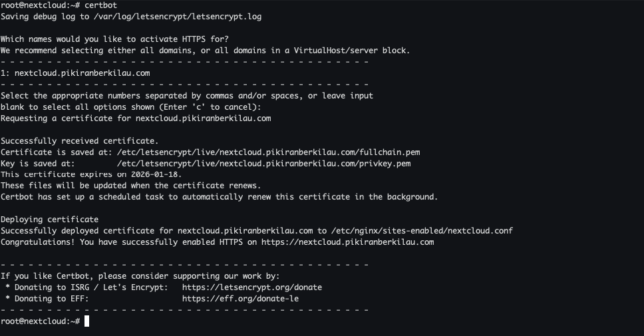Open the https://nextcloud.pikiranberkilau.com link
Screen dimensions: 644x336
(x=347, y=242)
